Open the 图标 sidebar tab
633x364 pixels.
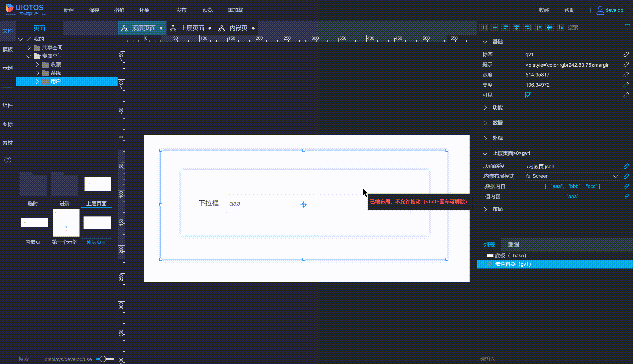[8, 124]
